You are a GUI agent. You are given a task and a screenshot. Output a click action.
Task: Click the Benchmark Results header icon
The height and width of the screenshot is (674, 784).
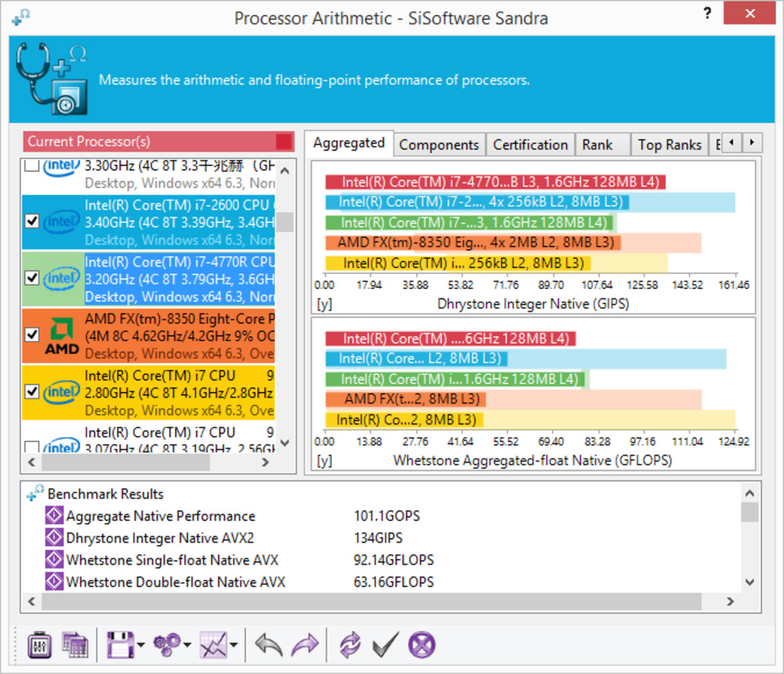(x=36, y=493)
